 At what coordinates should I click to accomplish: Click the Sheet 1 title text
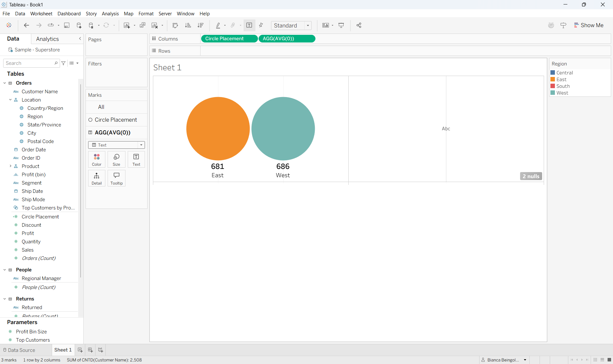[167, 67]
